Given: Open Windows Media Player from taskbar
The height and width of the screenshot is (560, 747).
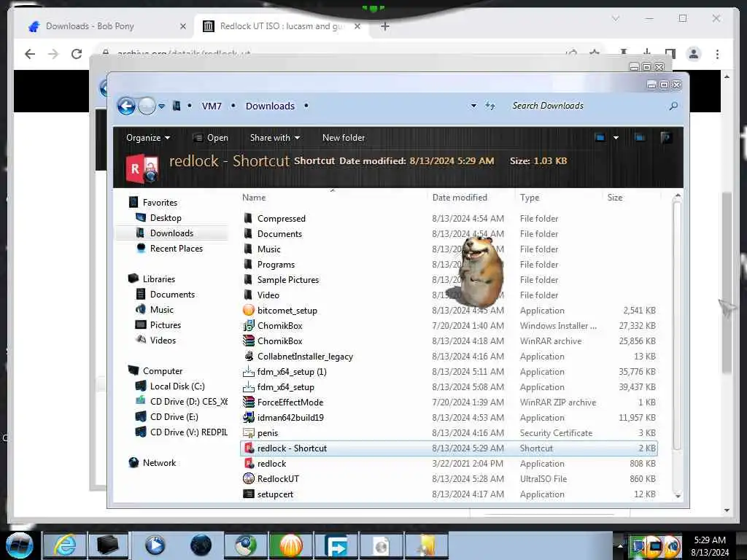Looking at the screenshot, I should tap(155, 545).
